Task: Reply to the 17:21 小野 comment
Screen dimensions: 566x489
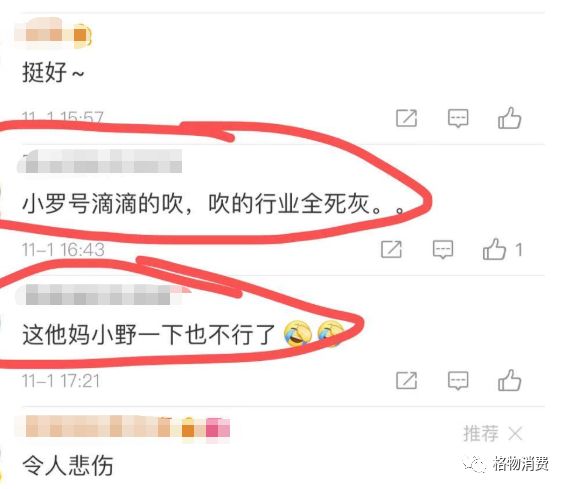Action: [458, 380]
